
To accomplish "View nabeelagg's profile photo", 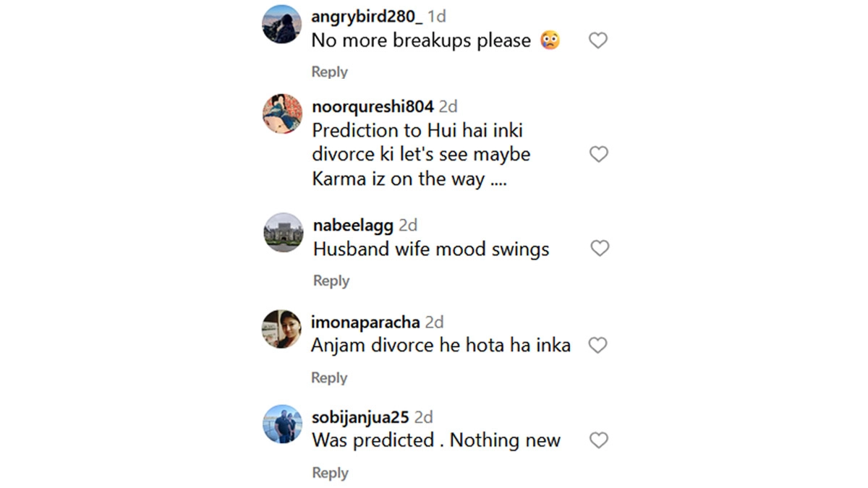I will [x=283, y=232].
